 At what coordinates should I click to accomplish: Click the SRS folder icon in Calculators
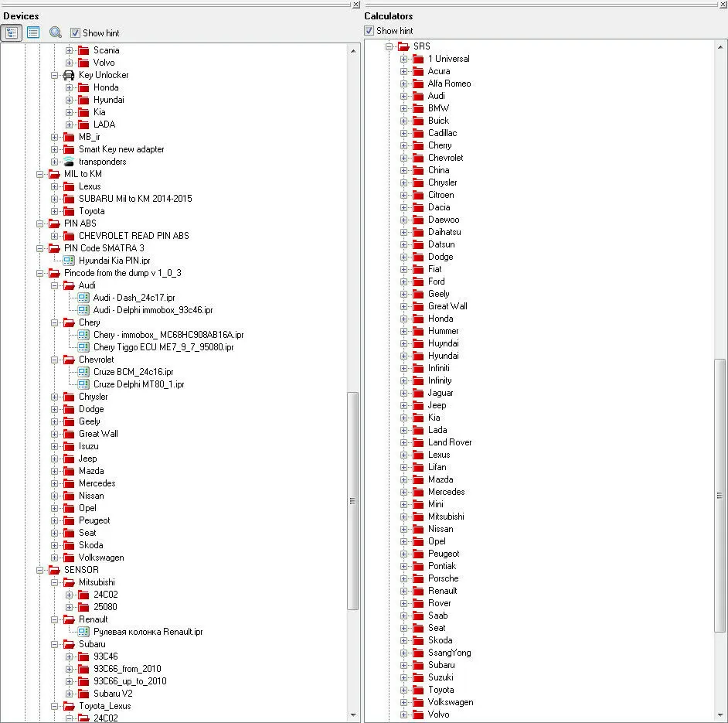click(x=403, y=46)
